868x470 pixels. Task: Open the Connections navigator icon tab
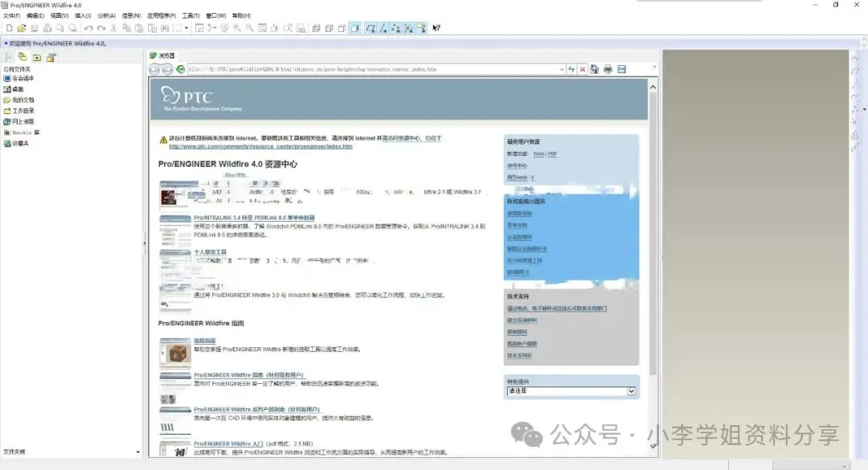click(x=51, y=57)
